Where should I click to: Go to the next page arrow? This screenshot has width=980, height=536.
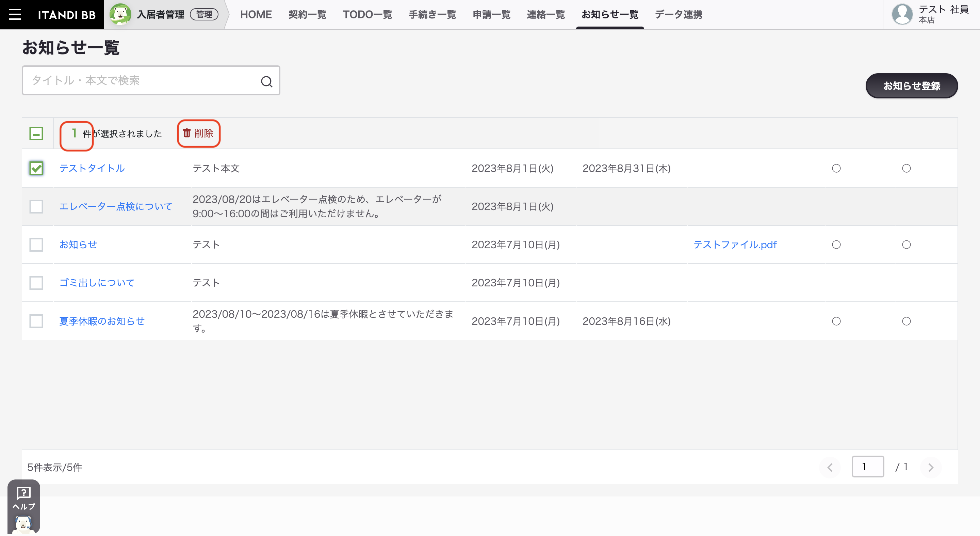[931, 467]
